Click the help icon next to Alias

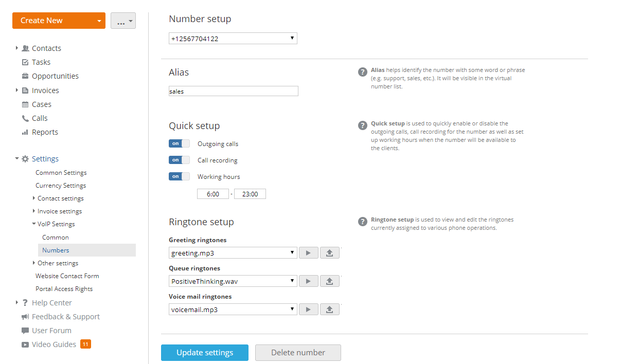(362, 72)
